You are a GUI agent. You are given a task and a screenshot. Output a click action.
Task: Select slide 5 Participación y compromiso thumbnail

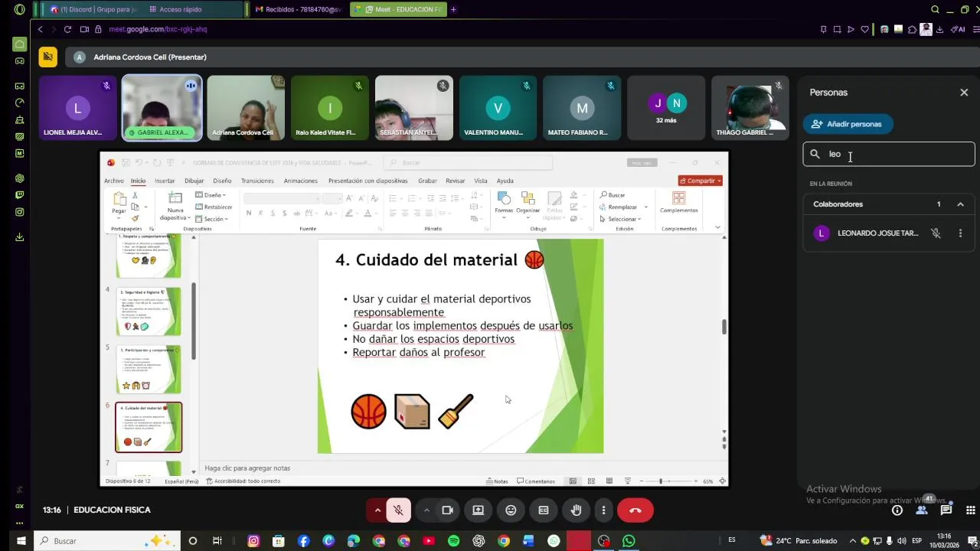[149, 369]
